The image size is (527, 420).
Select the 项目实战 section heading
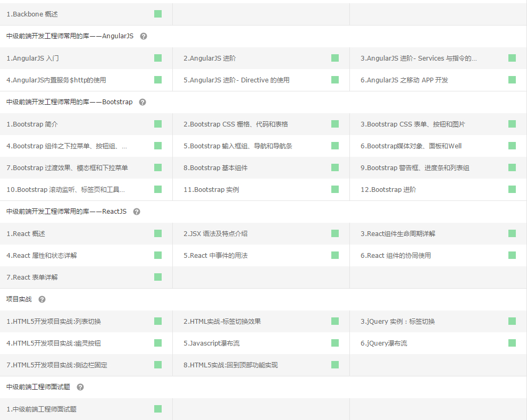(x=19, y=299)
